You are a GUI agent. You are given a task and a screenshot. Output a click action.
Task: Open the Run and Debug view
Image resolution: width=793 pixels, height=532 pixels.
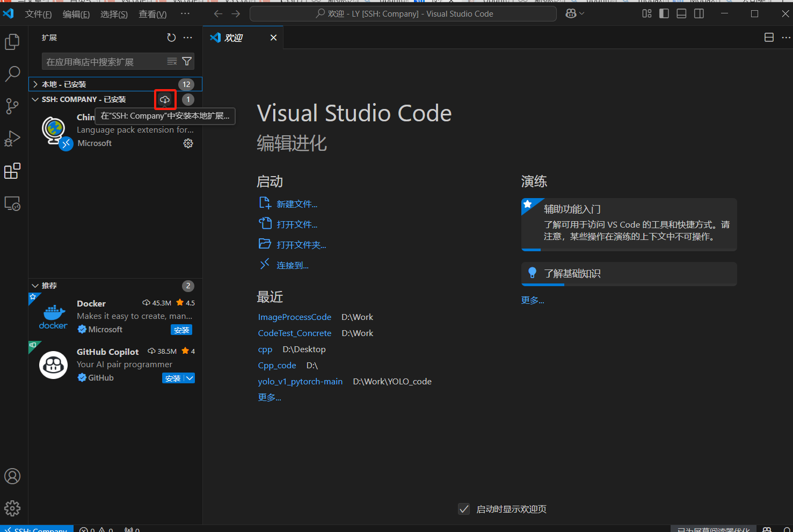[x=12, y=139]
